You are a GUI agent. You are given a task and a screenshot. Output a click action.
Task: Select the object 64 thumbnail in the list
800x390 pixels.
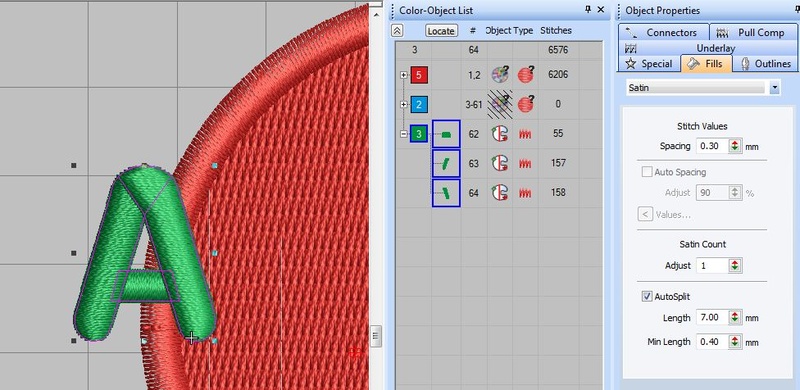click(446, 193)
